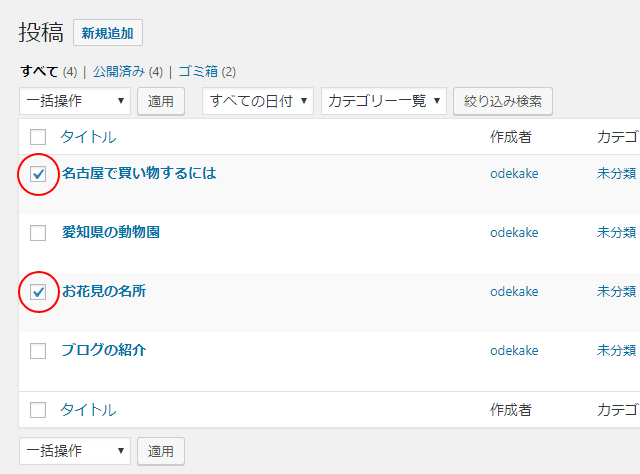
Task: Sort posts by the タイトル column header
Action: coord(88,137)
